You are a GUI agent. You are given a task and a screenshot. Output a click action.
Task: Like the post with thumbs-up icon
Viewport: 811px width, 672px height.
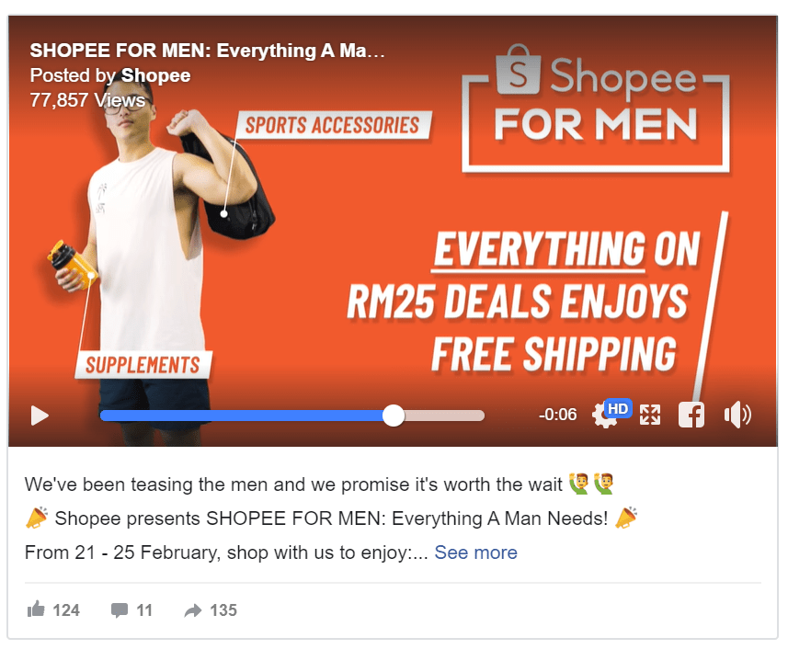pyautogui.click(x=36, y=609)
